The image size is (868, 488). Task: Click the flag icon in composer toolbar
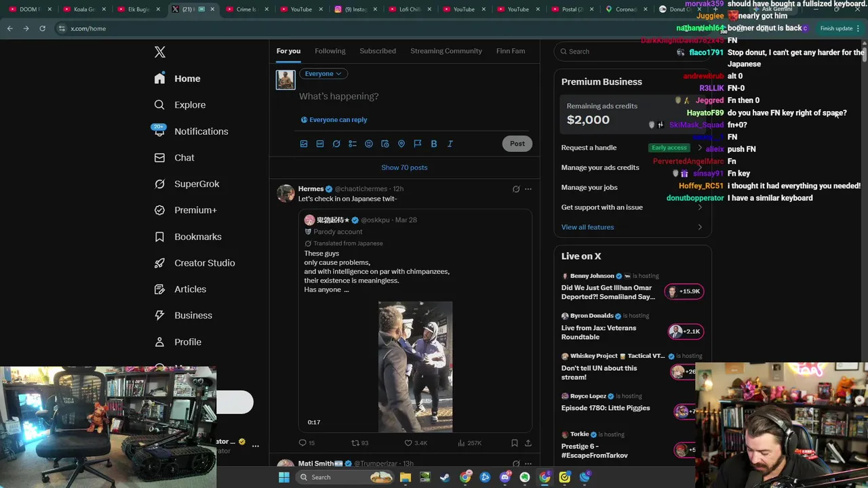[x=418, y=144]
